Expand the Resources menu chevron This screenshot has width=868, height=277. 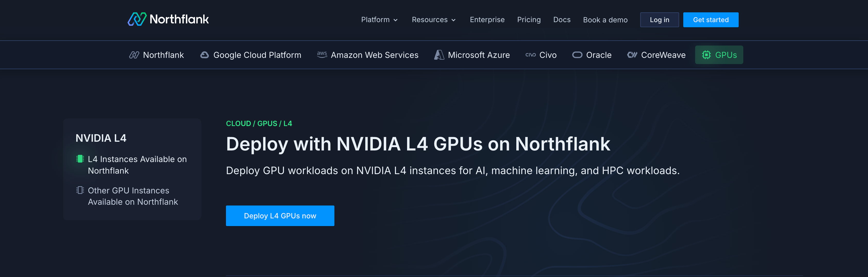pos(453,20)
